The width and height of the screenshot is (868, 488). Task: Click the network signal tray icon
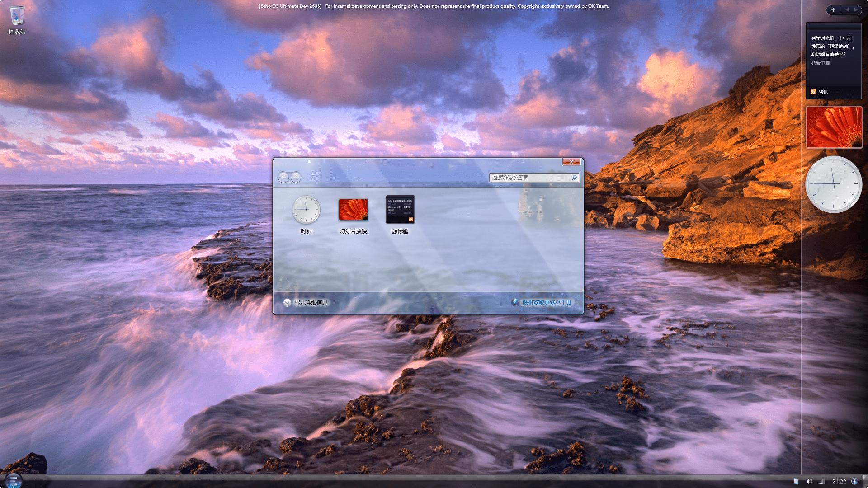point(821,482)
